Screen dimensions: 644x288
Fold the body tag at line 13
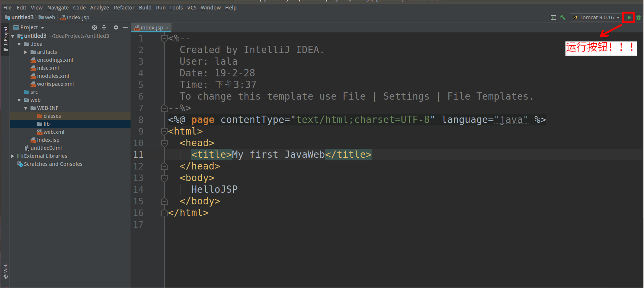pos(164,178)
